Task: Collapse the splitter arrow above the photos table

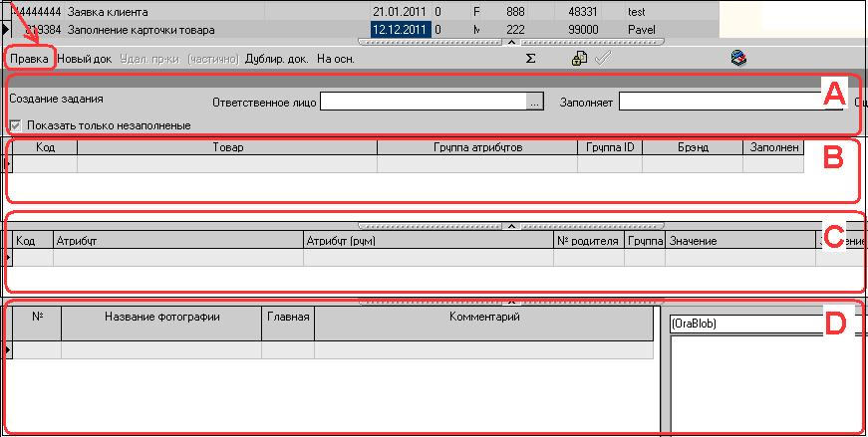Action: click(512, 302)
